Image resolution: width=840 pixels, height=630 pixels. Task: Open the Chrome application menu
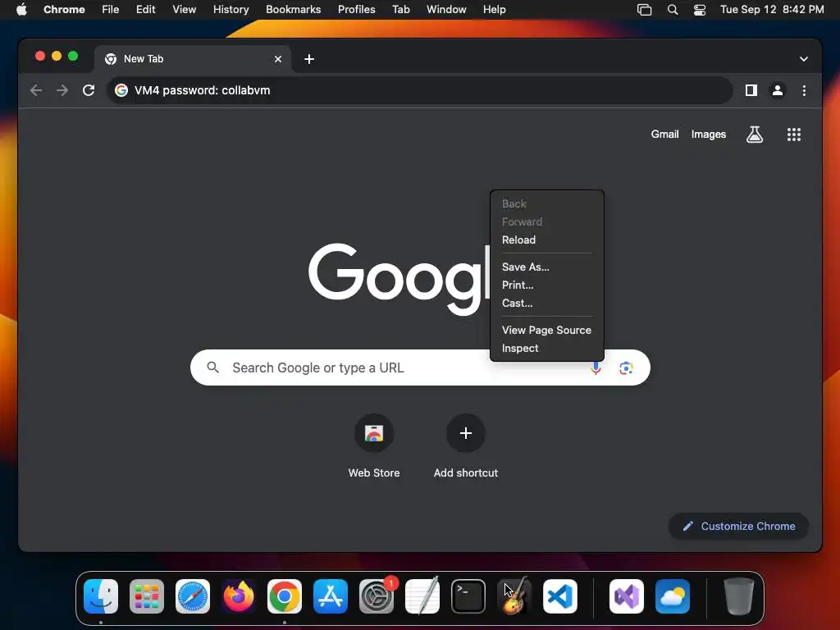(64, 10)
